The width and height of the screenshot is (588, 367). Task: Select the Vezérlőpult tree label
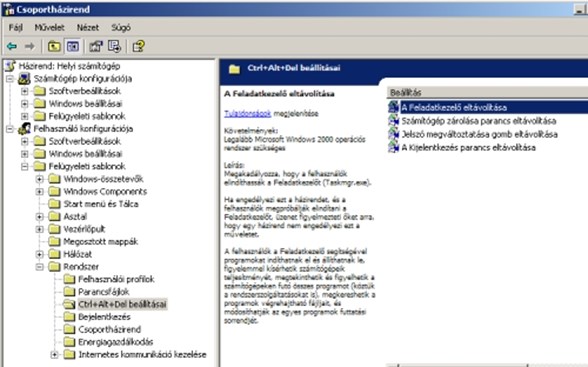(x=84, y=229)
